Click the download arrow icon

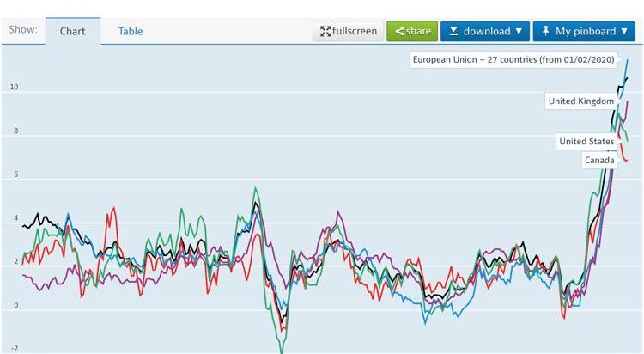(454, 32)
